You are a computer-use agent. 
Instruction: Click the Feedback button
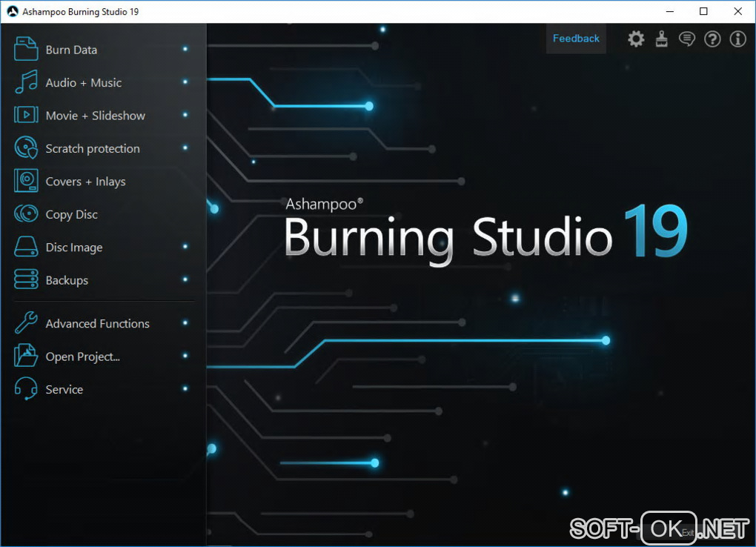click(576, 39)
